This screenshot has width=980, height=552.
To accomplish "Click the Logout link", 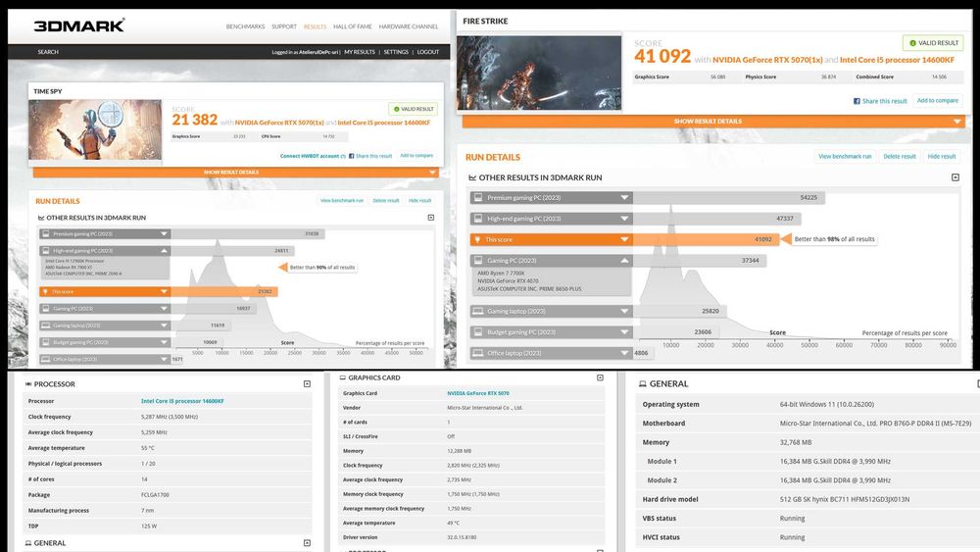I will (x=428, y=52).
